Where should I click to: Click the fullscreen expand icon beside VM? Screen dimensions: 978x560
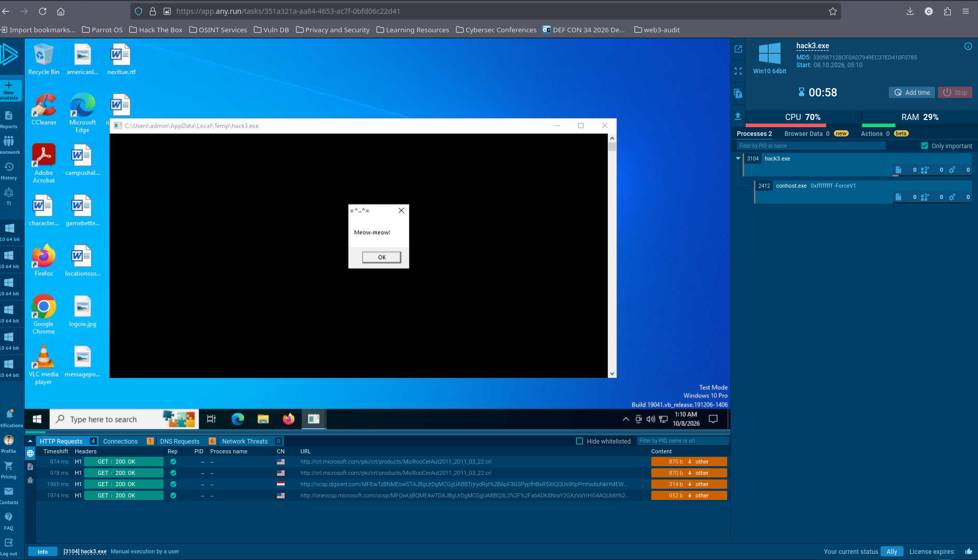[738, 71]
